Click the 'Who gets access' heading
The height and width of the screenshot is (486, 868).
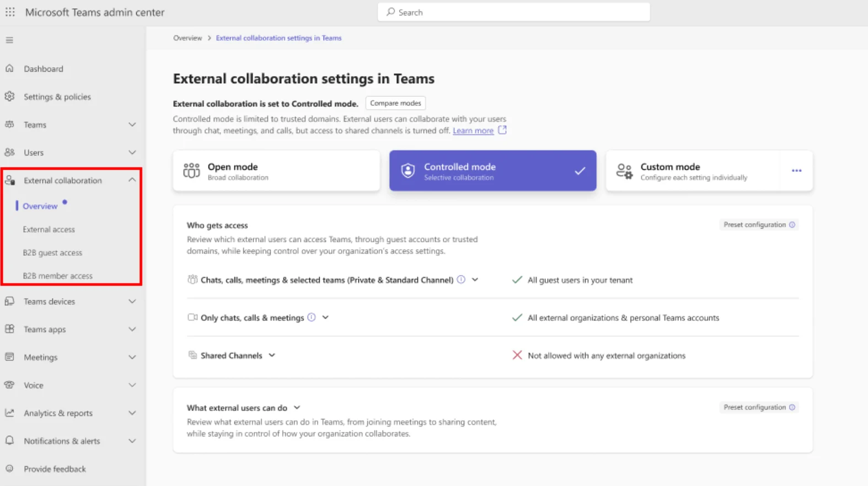click(217, 225)
